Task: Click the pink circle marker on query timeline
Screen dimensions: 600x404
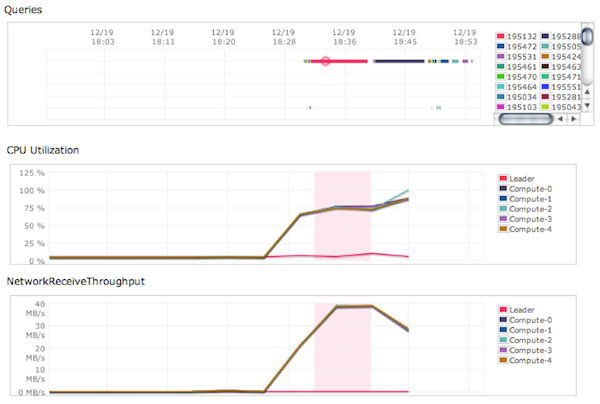Action: click(326, 62)
